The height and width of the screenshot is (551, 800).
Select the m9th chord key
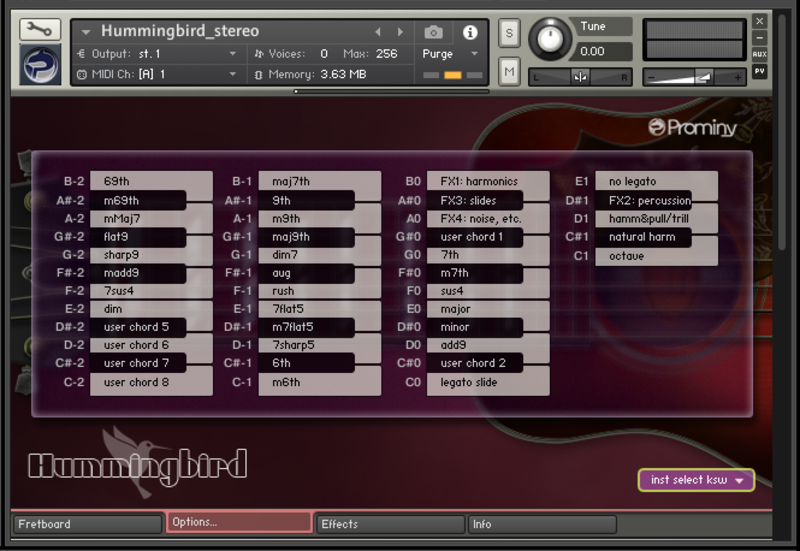coord(319,218)
